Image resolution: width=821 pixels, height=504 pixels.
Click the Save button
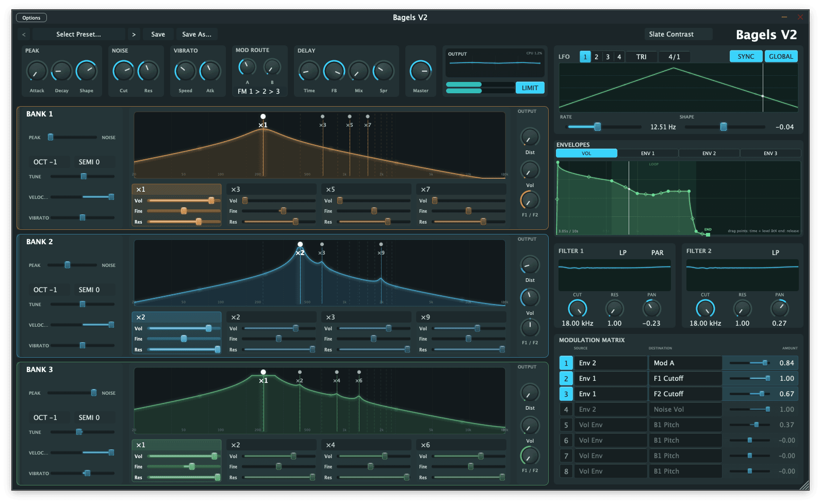click(158, 35)
